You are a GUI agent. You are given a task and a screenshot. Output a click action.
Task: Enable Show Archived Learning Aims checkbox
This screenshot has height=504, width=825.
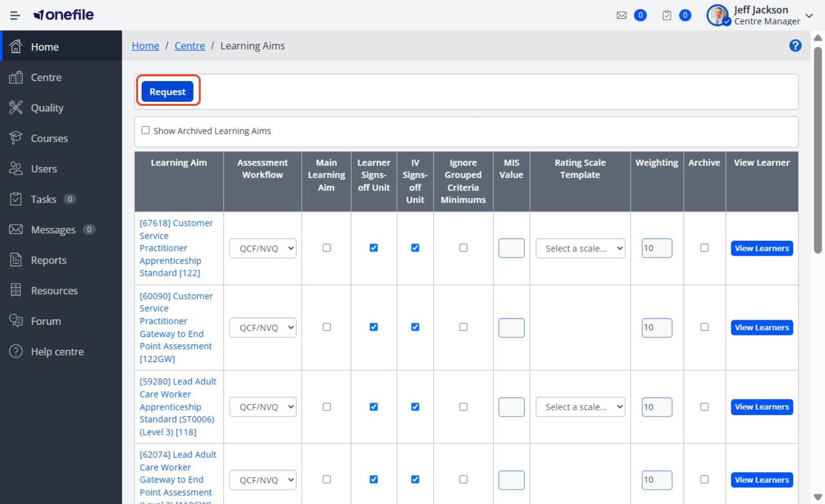[x=146, y=130]
